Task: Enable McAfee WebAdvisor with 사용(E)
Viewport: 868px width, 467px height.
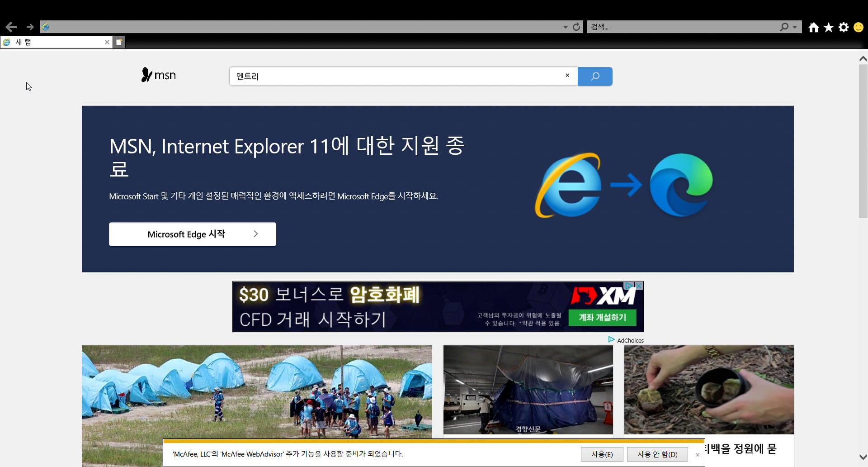Action: [x=602, y=454]
